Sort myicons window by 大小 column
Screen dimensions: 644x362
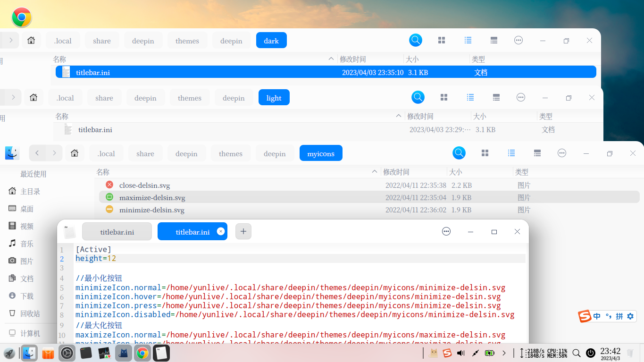point(456,172)
